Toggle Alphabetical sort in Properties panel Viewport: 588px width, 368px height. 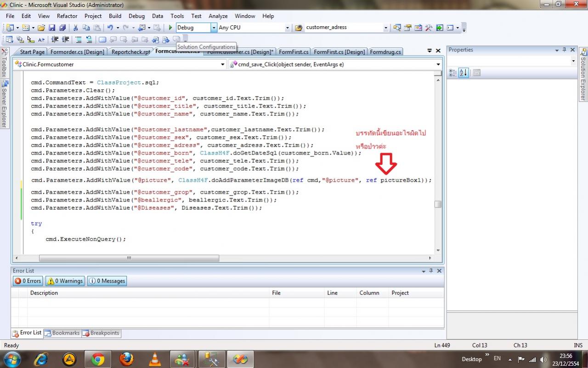pos(464,73)
